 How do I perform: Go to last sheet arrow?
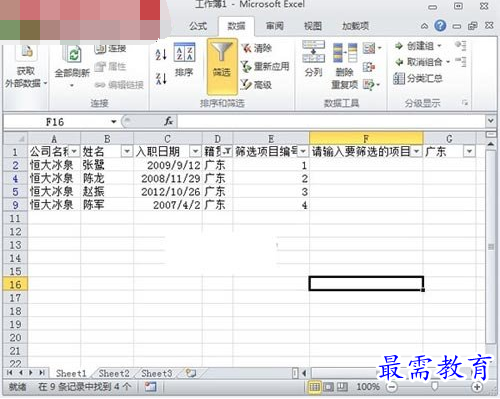[42, 373]
